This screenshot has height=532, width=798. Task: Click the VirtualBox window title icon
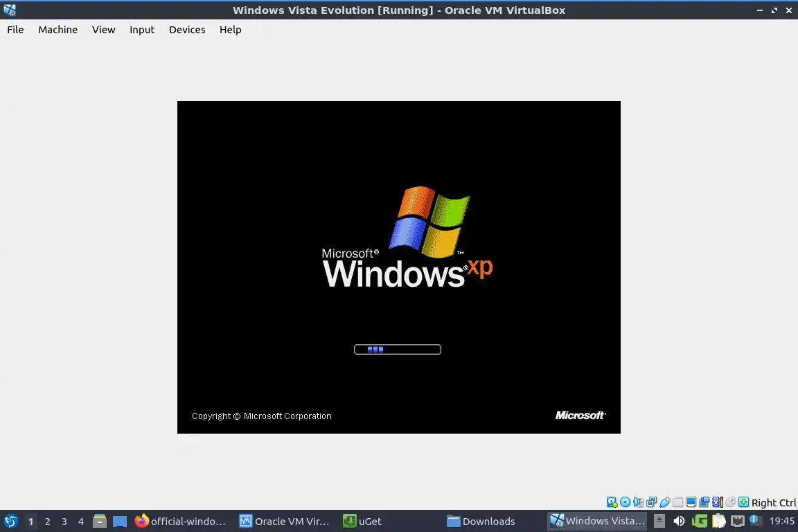pos(10,10)
